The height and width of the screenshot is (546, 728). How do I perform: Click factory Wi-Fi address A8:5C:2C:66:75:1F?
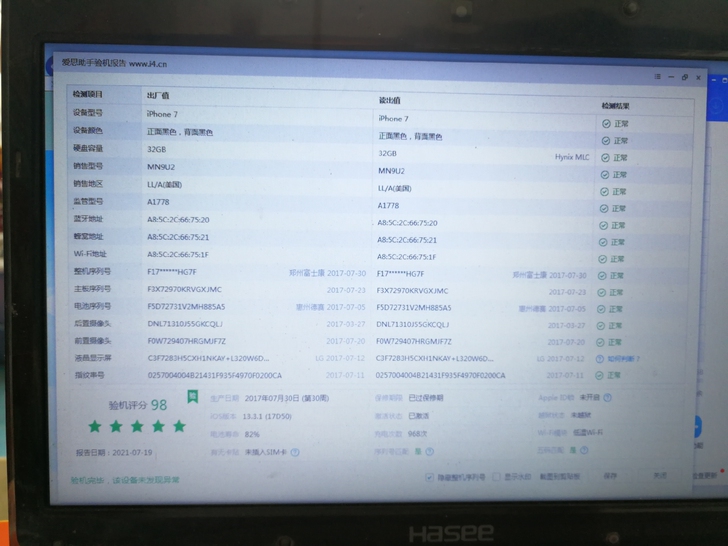pos(178,254)
